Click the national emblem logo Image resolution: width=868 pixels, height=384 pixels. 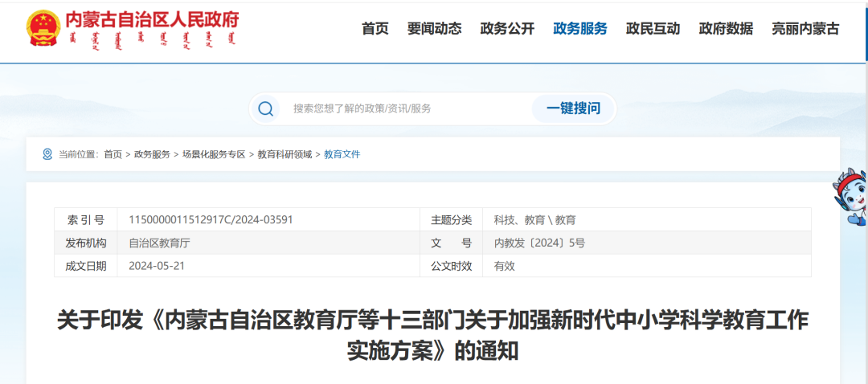click(x=43, y=28)
